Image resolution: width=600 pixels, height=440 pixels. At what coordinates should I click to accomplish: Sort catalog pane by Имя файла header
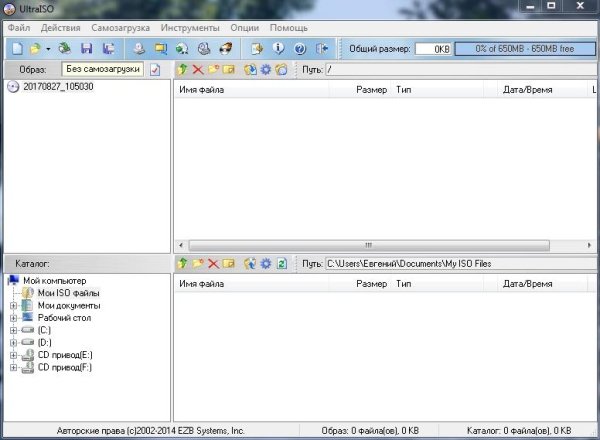coord(252,284)
